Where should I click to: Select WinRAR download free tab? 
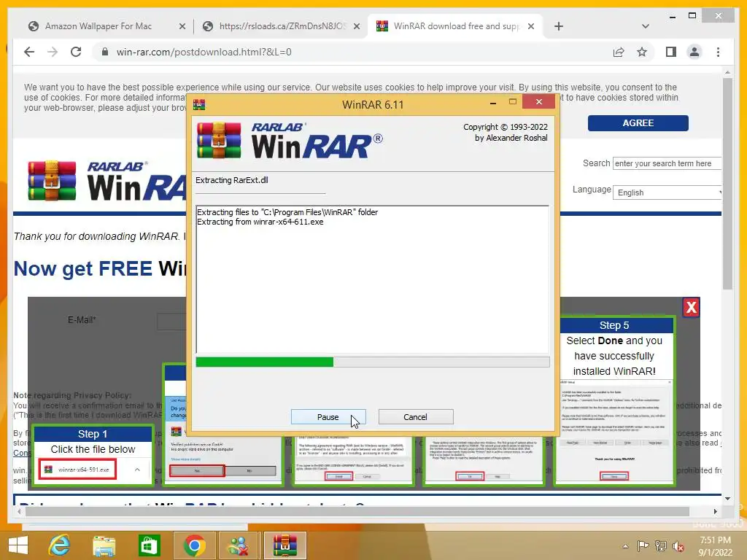(455, 26)
